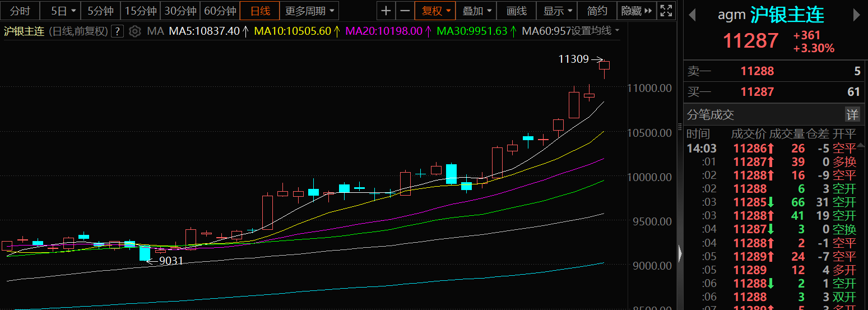868x310 pixels.
Task: Zoom out chart with minus icon
Action: pos(405,11)
